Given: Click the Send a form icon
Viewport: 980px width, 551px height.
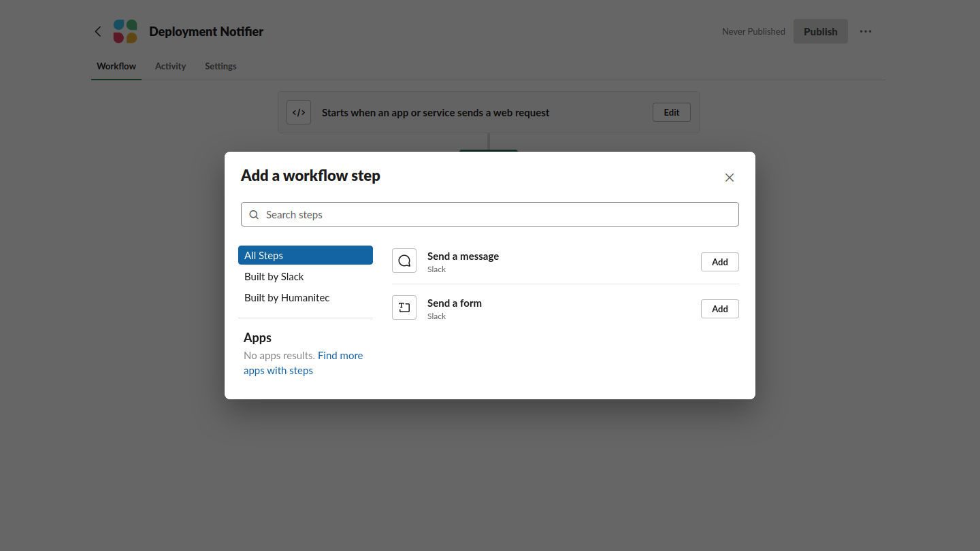Looking at the screenshot, I should [404, 307].
